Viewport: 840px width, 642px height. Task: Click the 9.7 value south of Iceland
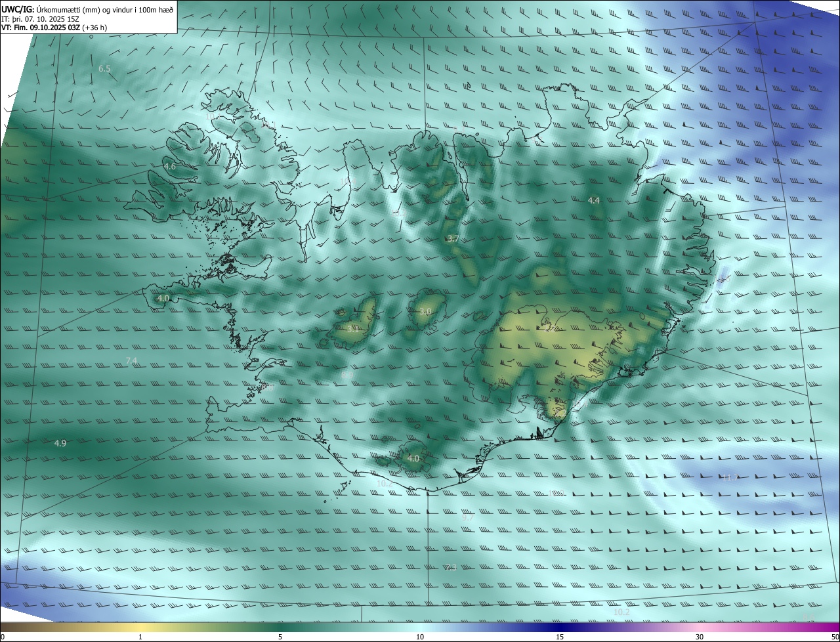[468, 517]
